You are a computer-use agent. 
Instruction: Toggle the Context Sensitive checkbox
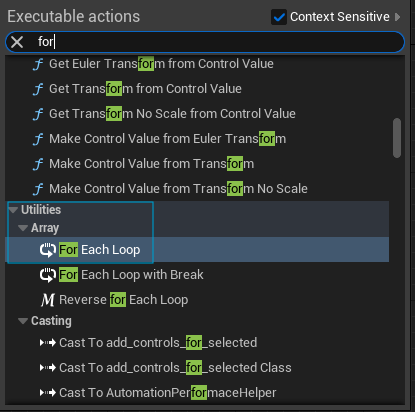279,17
